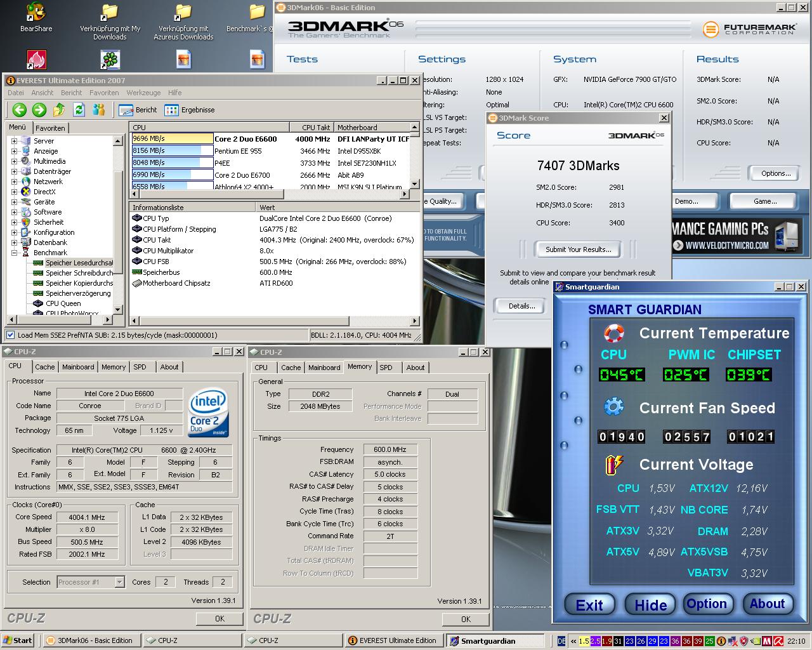812x650 pixels.
Task: Open BearShare desktop icon
Action: click(36, 18)
